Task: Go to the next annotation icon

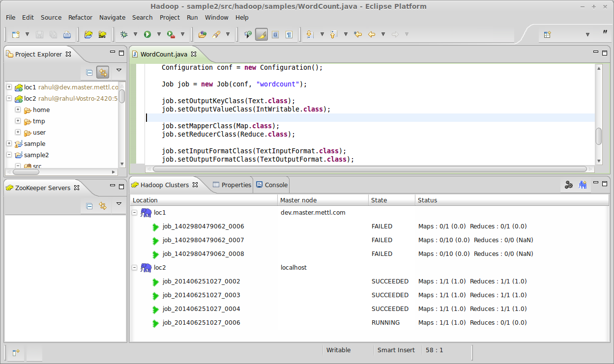Action: point(310,34)
